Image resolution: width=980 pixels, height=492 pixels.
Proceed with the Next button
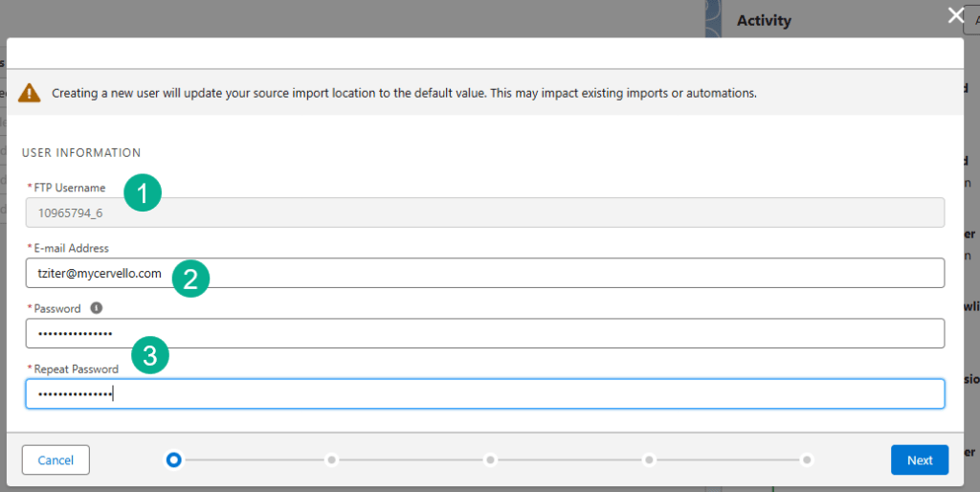(919, 459)
